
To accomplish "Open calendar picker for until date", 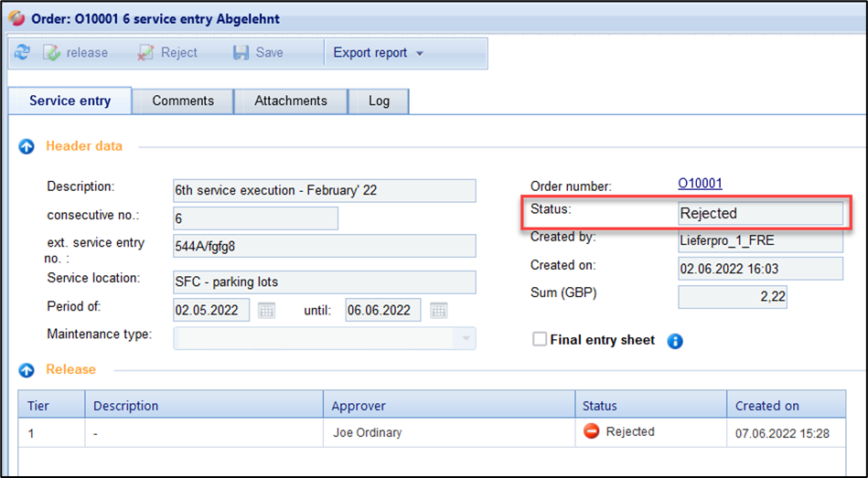I will [x=439, y=311].
